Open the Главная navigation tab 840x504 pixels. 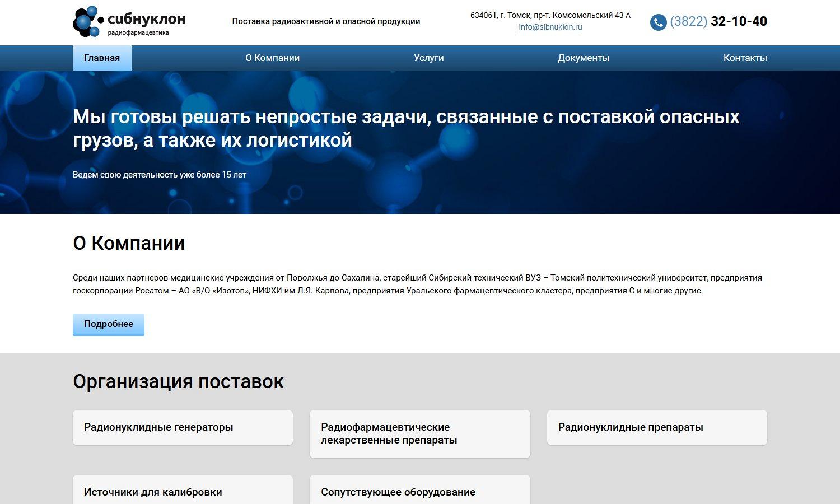pos(102,58)
